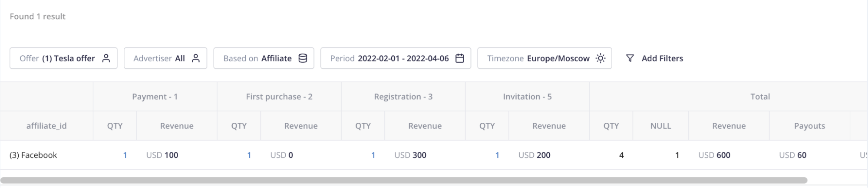Screen dimensions: 868x188
Task: Select the (3) Facebook affiliate row
Action: point(33,155)
